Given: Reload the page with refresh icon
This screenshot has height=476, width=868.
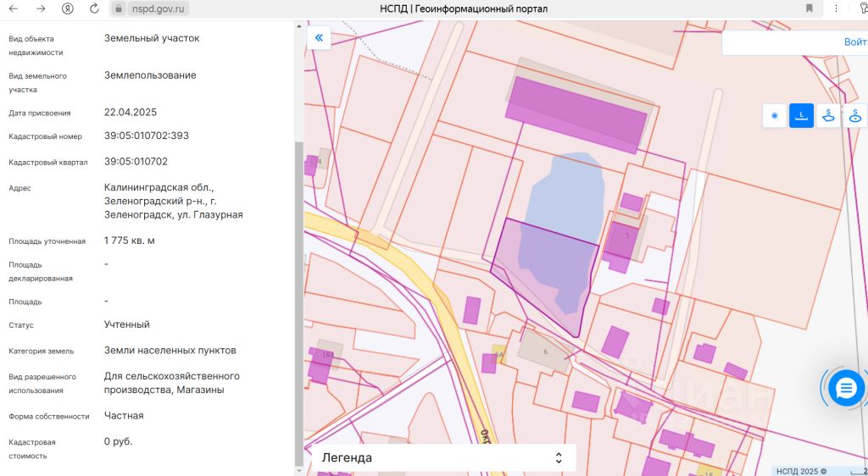Looking at the screenshot, I should click(x=94, y=8).
